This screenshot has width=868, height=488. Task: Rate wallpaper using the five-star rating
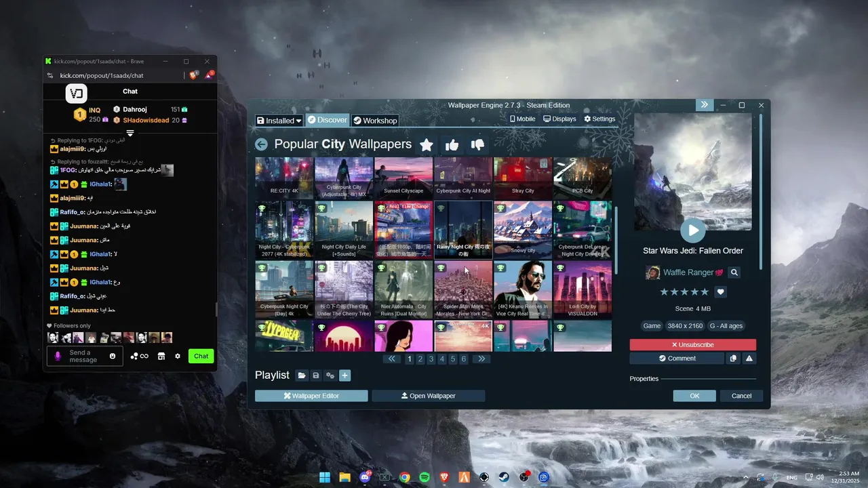684,292
